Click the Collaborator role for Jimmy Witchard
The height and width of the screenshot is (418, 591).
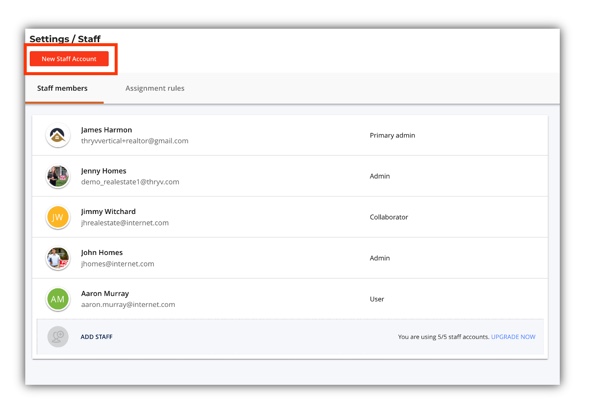coord(389,217)
